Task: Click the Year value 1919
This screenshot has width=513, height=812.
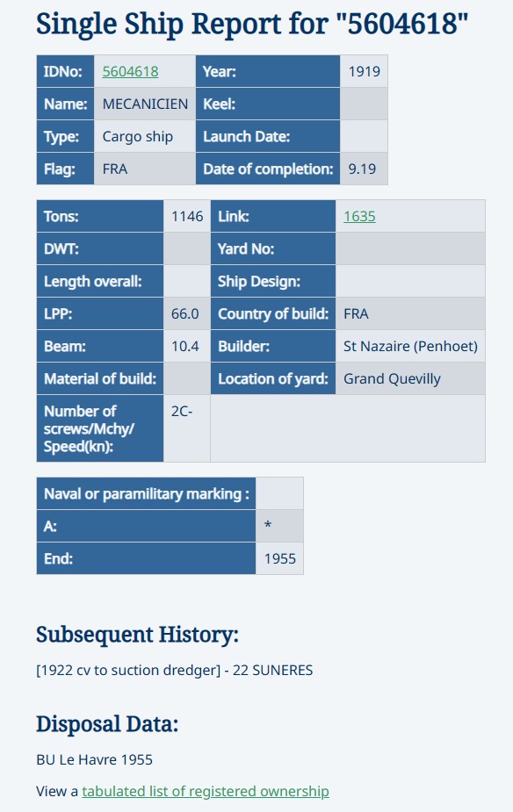Action: (364, 71)
